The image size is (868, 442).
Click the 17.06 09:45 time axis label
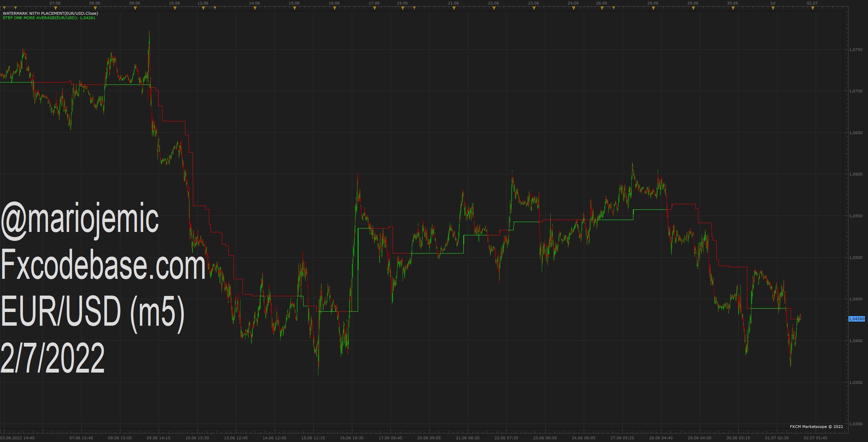[x=391, y=438]
